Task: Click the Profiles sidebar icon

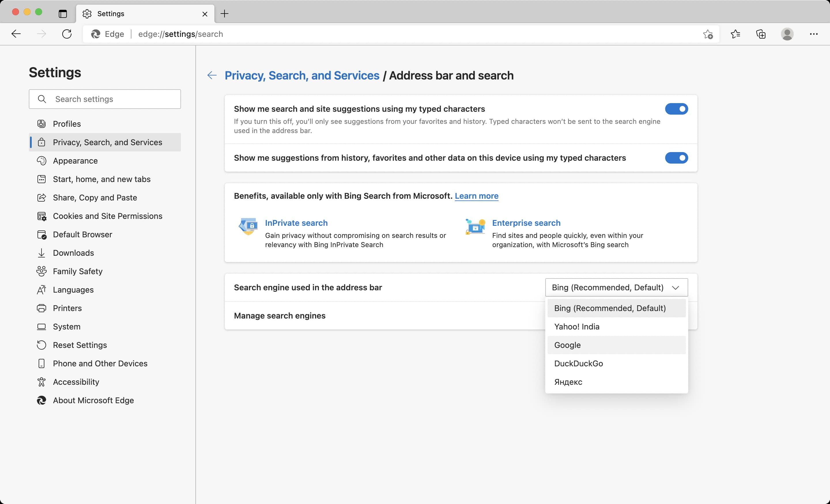Action: [x=41, y=124]
